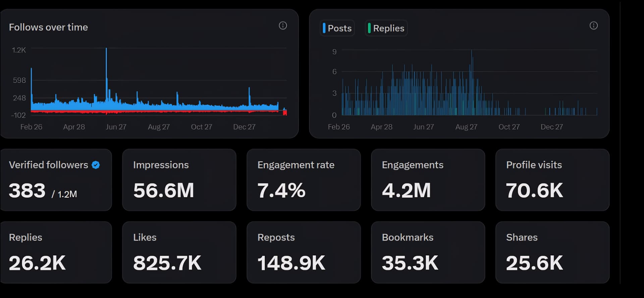Image resolution: width=644 pixels, height=298 pixels.
Task: Click the tallest follows spike near Jun 27
Action: (106, 50)
